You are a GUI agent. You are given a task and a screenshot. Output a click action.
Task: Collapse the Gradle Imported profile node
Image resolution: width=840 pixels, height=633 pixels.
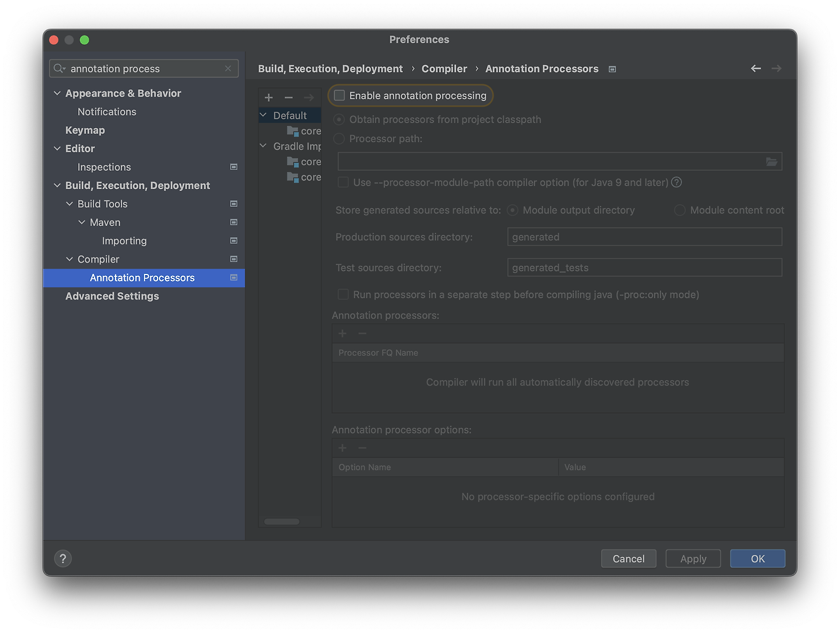click(x=263, y=146)
